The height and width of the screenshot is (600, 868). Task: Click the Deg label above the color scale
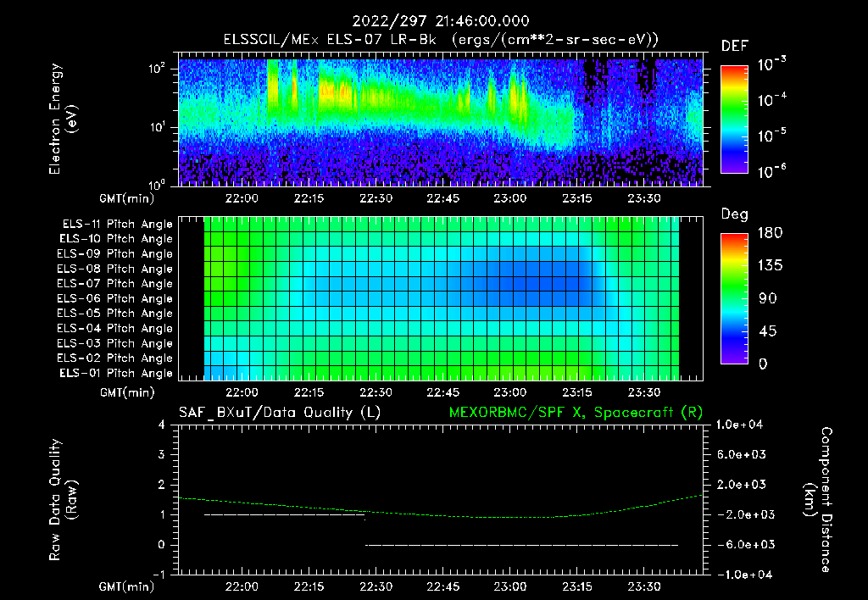coord(735,214)
